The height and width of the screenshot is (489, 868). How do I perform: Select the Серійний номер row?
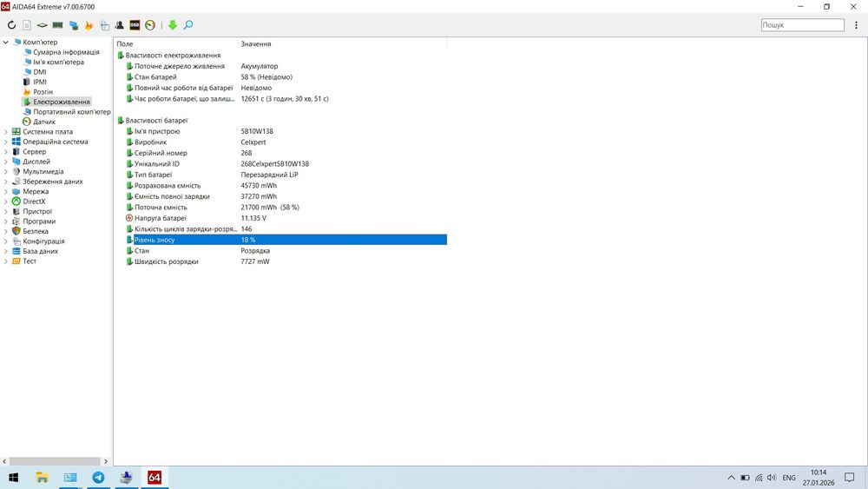281,153
